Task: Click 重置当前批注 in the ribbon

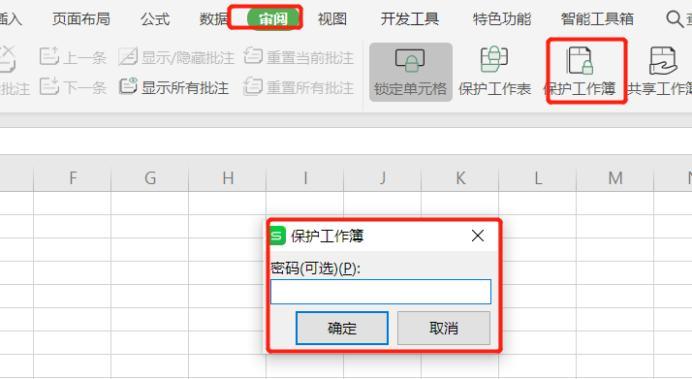Action: (299, 57)
